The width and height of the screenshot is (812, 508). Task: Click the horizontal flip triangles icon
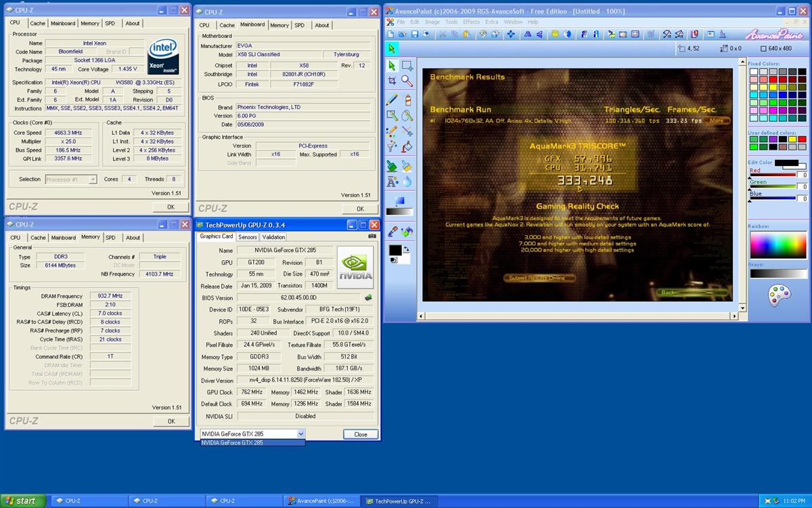[528, 34]
